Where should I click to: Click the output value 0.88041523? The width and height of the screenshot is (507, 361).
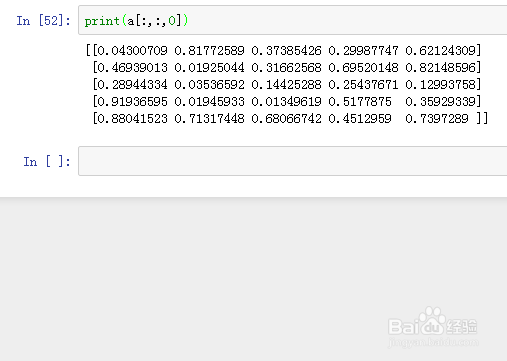pyautogui.click(x=132, y=119)
